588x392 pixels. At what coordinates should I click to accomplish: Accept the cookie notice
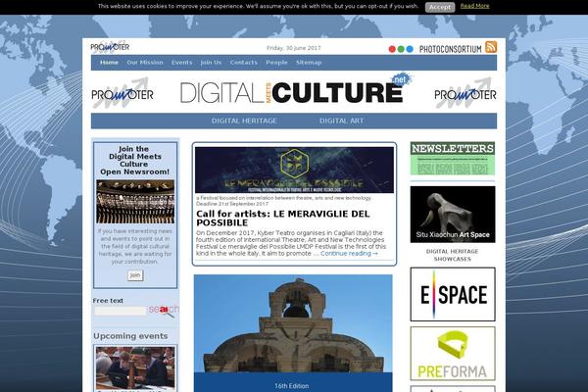pos(440,7)
